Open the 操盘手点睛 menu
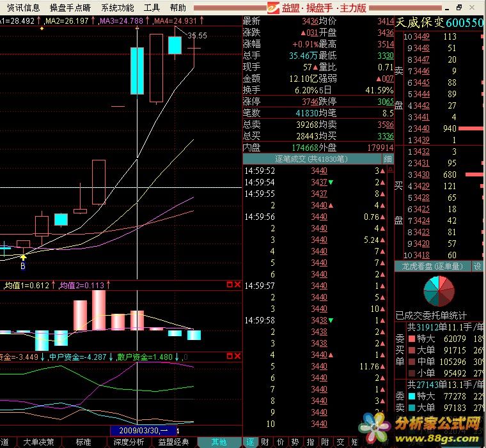The height and width of the screenshot is (448, 486). pos(70,8)
